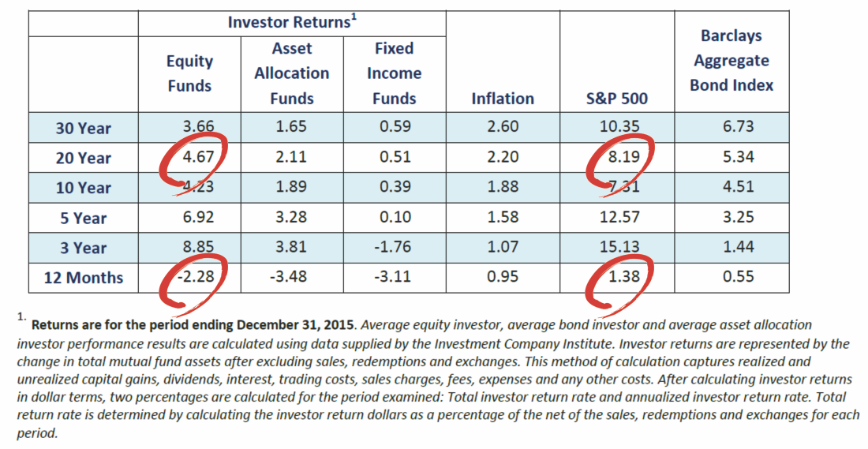Select the Fixed Income Funds column header
This screenshot has height=449, width=868.
[395, 73]
